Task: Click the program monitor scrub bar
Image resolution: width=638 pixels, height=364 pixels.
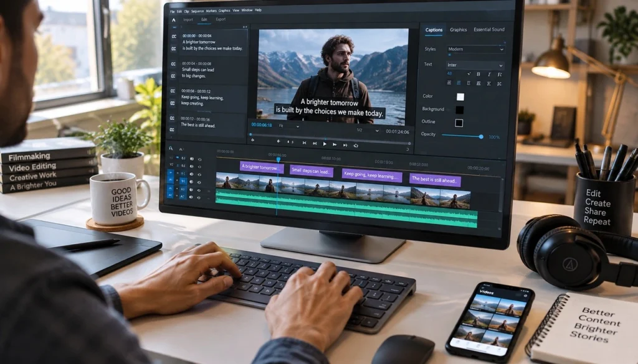Action: point(330,139)
